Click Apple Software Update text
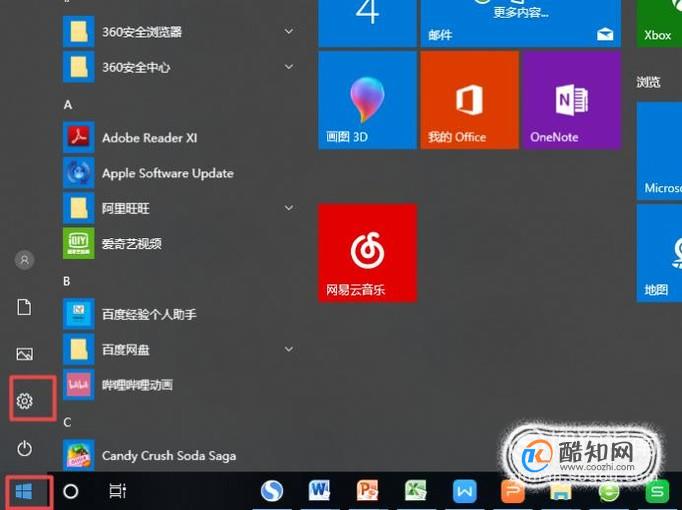Image resolution: width=682 pixels, height=510 pixels. point(168,173)
